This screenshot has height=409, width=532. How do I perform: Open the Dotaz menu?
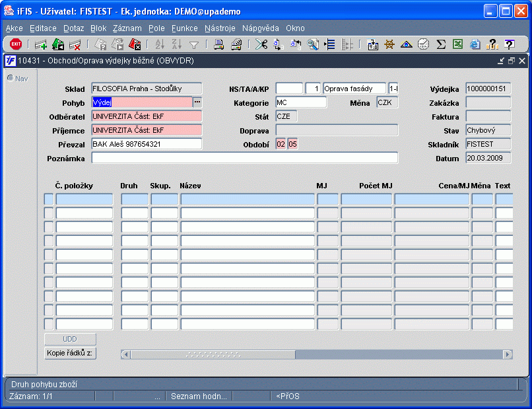74,28
